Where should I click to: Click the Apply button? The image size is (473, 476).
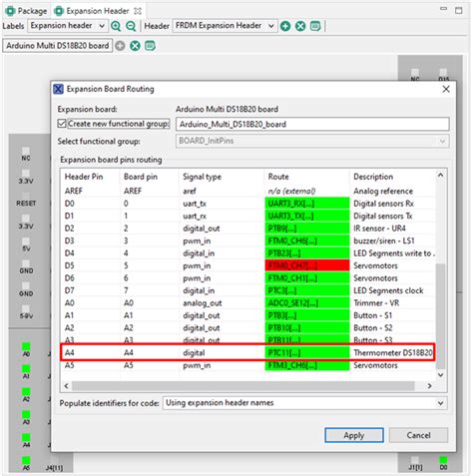[x=354, y=435]
